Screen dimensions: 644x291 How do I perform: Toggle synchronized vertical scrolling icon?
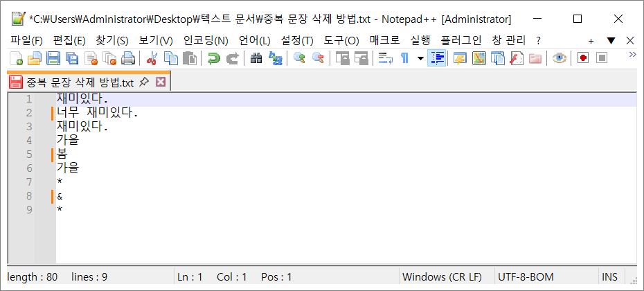(341, 58)
